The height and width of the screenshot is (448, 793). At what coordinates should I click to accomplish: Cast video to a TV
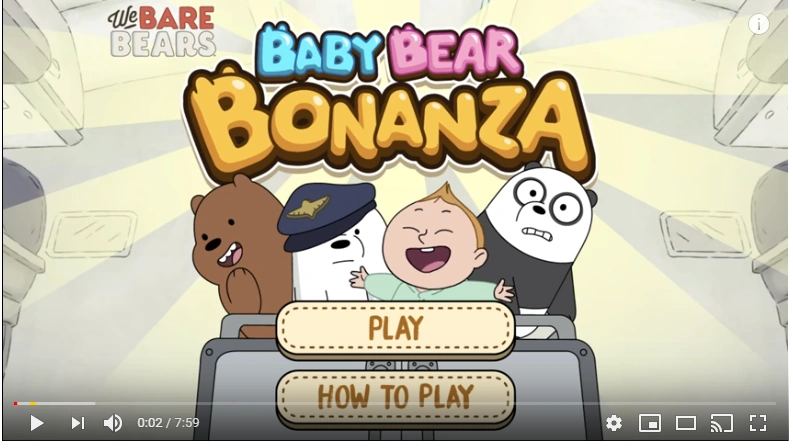(x=722, y=423)
